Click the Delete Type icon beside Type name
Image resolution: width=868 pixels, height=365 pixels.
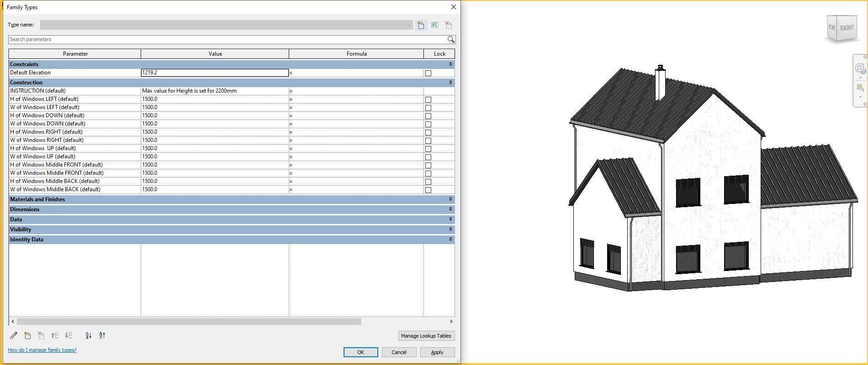(x=449, y=25)
